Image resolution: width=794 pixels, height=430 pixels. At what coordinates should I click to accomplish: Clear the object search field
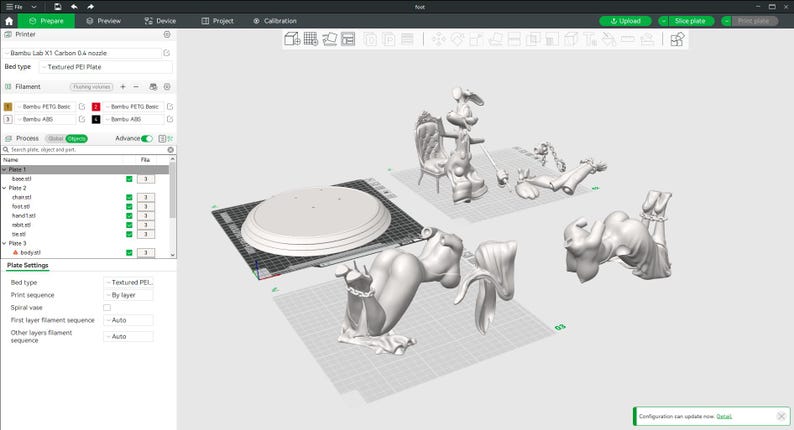171,150
